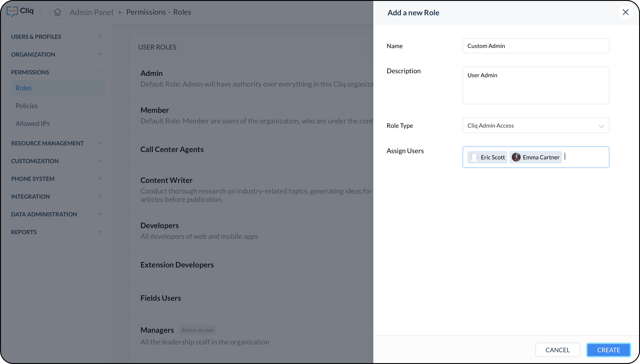Close the Add a new Role panel
Image resolution: width=640 pixels, height=364 pixels.
point(625,12)
